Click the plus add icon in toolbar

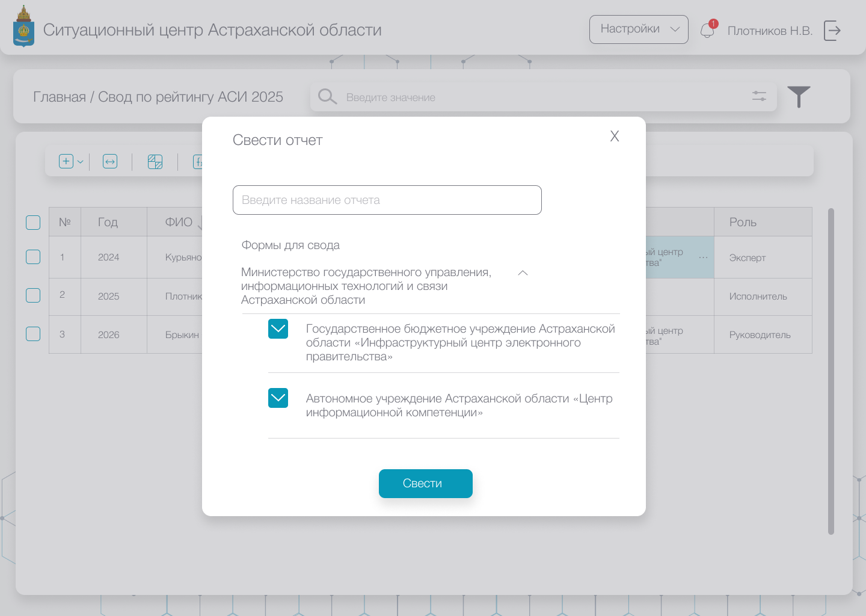(66, 161)
